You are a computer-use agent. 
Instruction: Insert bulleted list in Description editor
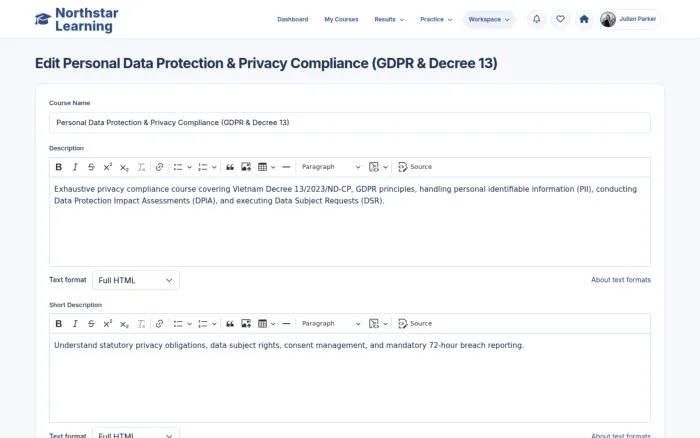[x=178, y=167]
